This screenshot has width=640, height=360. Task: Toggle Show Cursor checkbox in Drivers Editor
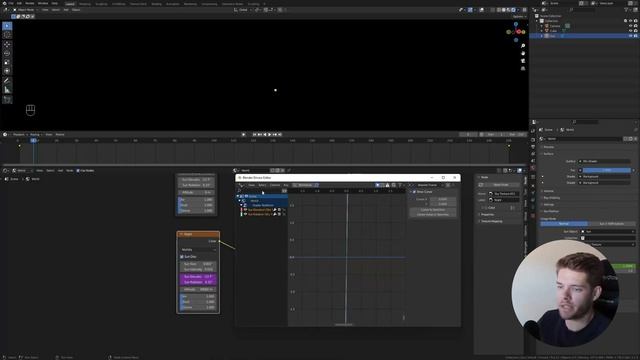tap(414, 192)
